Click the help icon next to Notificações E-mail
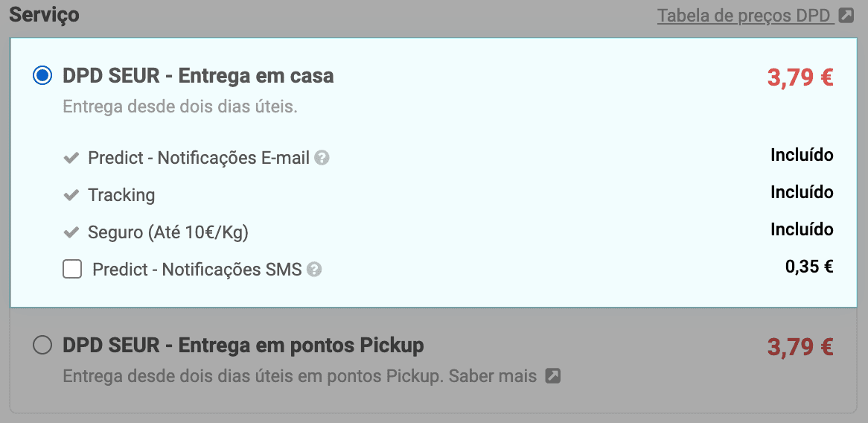868x423 pixels. (322, 158)
